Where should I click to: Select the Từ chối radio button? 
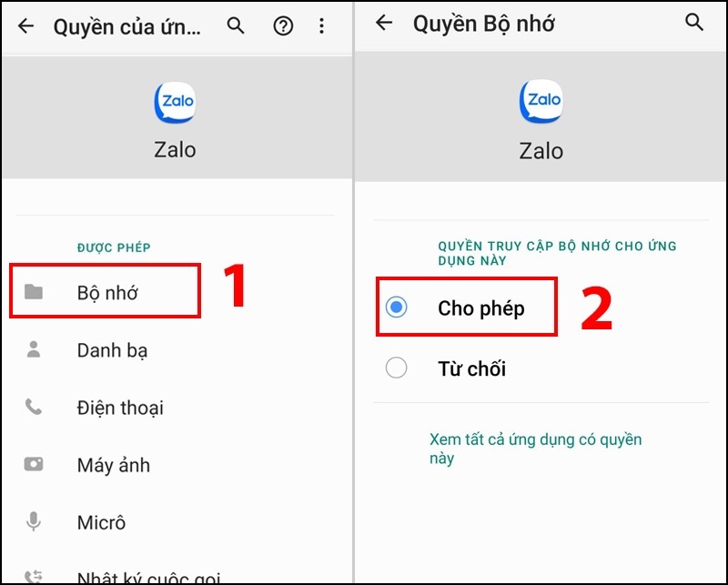[x=396, y=368]
